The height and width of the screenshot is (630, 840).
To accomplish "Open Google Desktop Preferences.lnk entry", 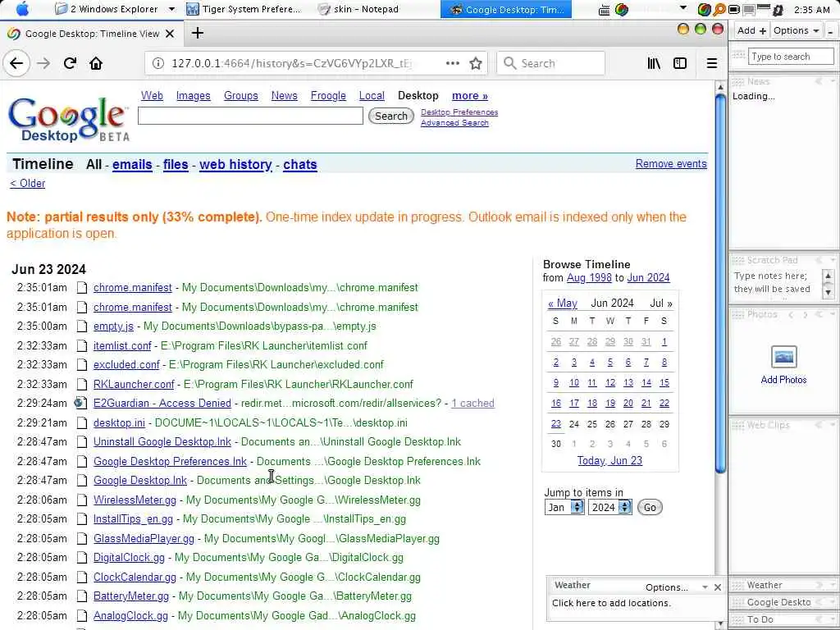I will tap(171, 461).
